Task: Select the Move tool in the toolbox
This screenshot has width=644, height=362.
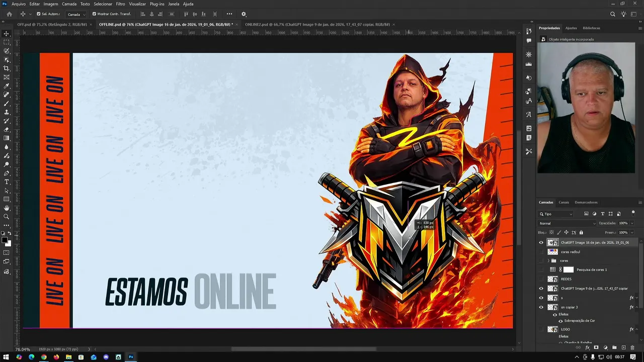Action: click(7, 34)
